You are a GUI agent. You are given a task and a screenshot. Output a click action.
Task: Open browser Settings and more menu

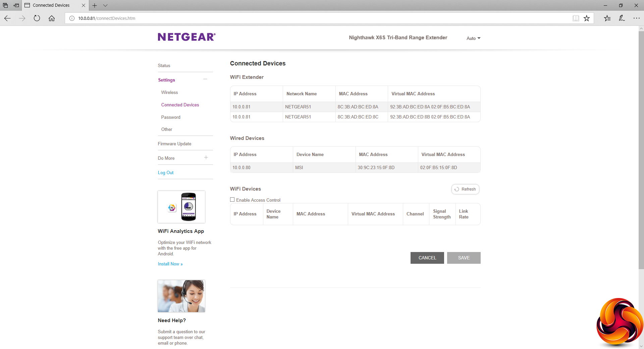[636, 18]
